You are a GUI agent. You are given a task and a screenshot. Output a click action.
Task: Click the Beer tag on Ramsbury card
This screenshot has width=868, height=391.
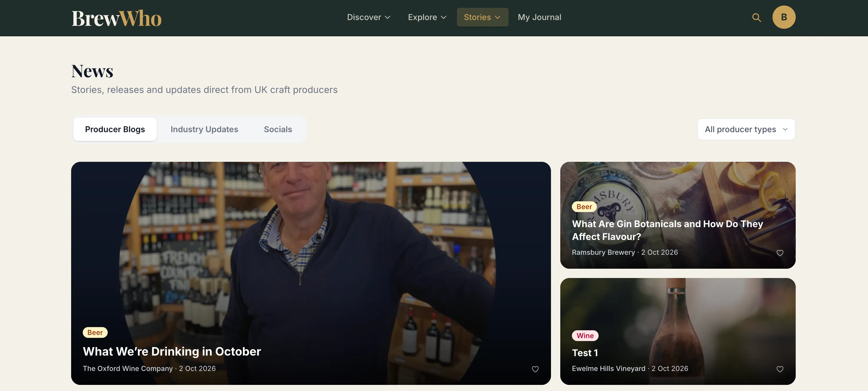584,207
